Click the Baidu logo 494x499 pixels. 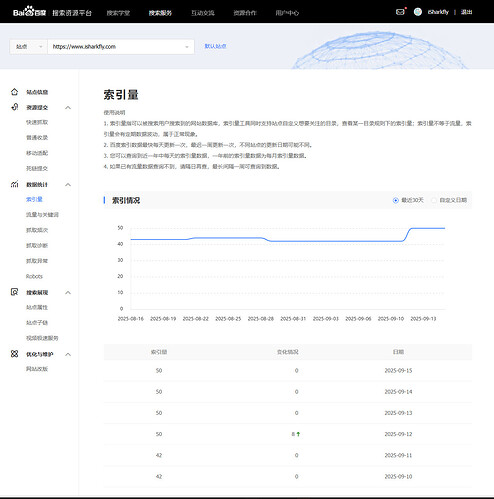[29, 12]
